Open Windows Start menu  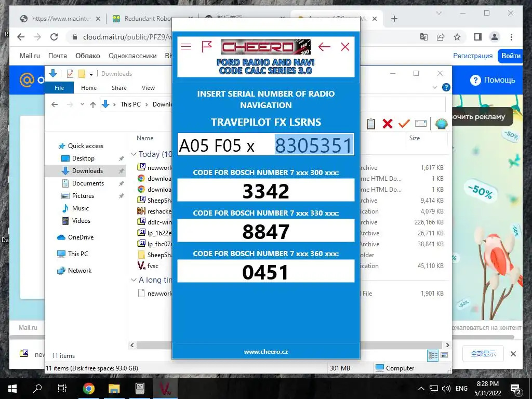point(12,389)
